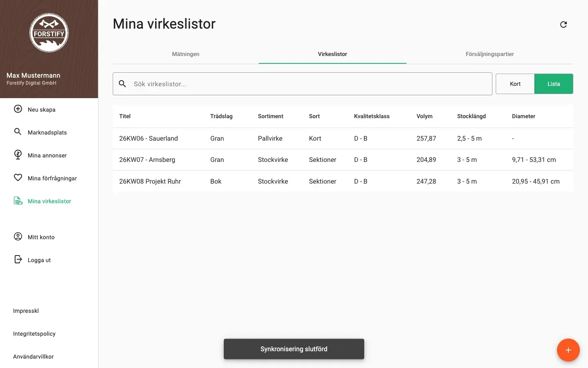588x368 pixels.
Task: Click the orange floating plus button
Action: (568, 350)
